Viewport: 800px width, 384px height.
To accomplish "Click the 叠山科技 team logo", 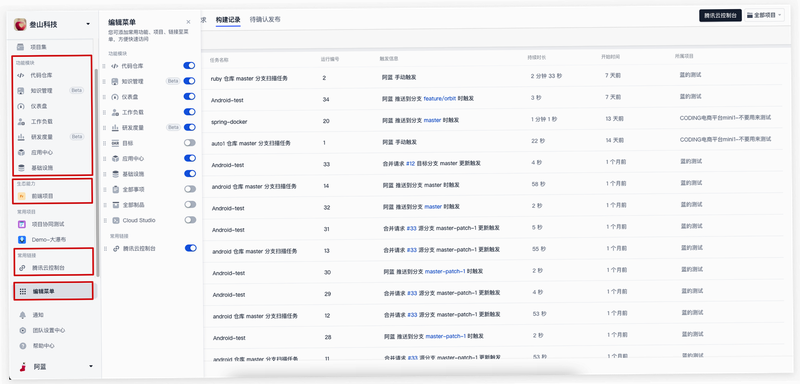I will click(21, 24).
